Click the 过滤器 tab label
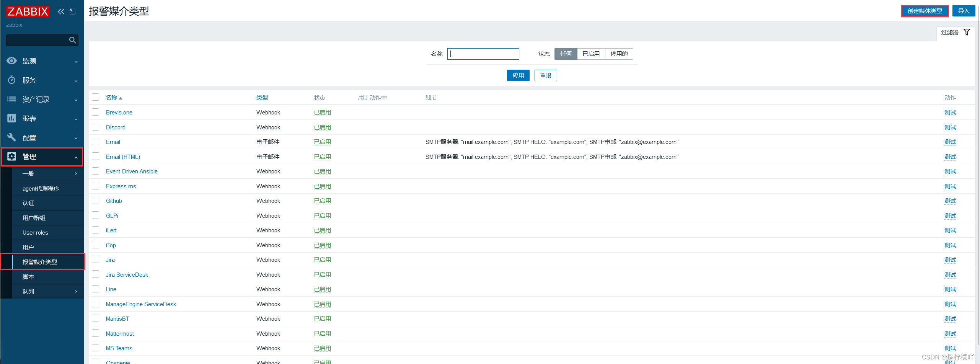 click(950, 33)
